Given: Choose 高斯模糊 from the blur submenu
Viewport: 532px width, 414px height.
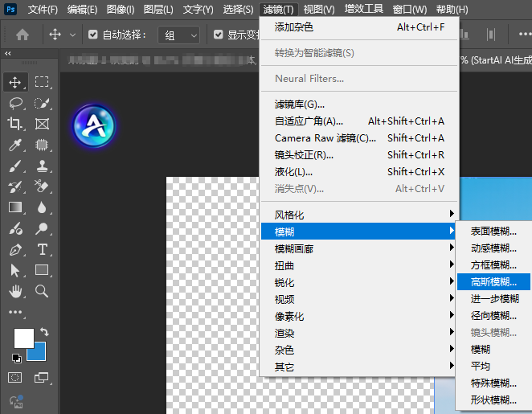Looking at the screenshot, I should pos(499,282).
